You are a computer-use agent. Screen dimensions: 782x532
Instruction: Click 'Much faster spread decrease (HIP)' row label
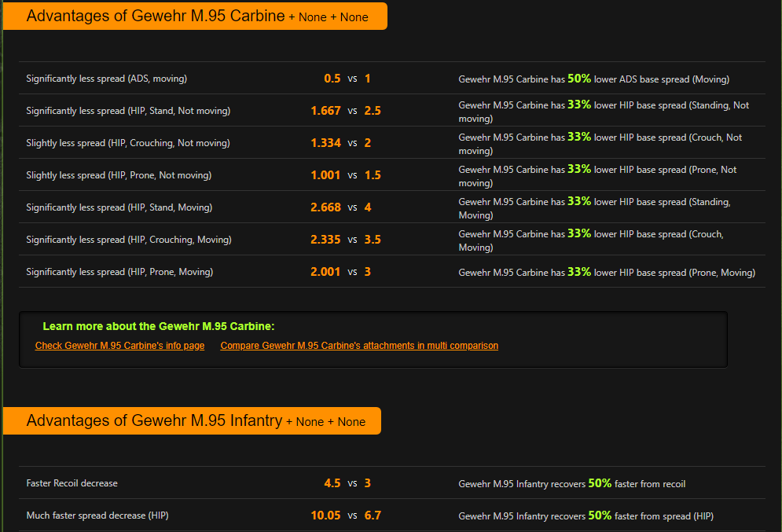[x=97, y=515]
